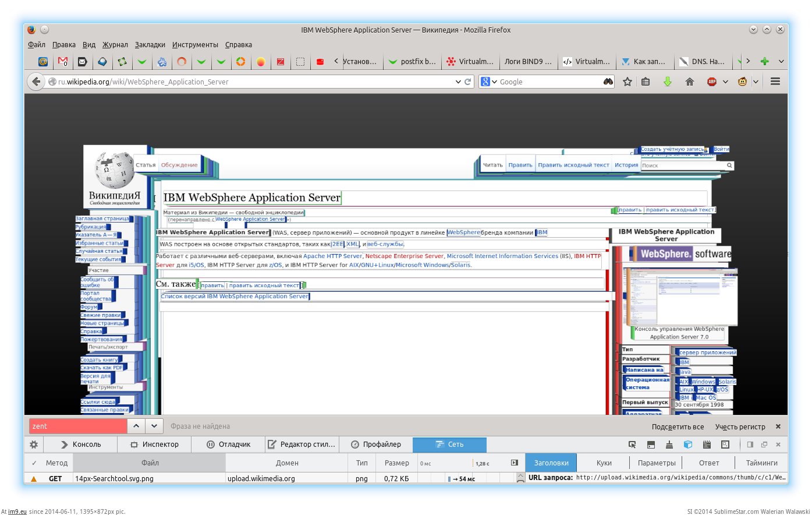Click the Adblock Plus icon
812x515 pixels.
[711, 82]
